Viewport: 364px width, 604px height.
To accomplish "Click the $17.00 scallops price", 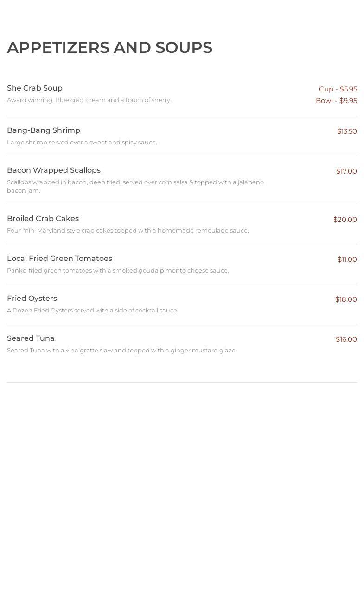I will click(346, 171).
